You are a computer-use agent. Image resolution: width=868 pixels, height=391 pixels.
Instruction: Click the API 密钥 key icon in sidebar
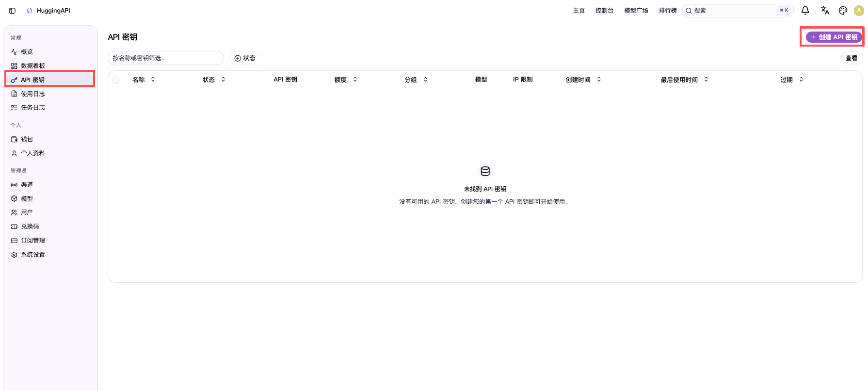click(x=14, y=80)
